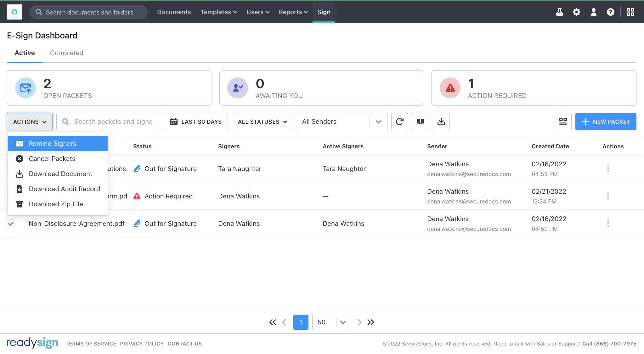
Task: Uncheck the Non-Disclosure-Agreement.pdf row checkbox
Action: 11,223
